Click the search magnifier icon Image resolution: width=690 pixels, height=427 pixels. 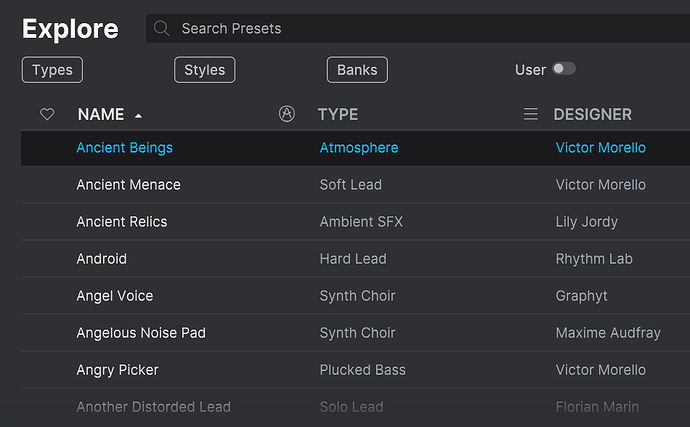[x=162, y=29]
